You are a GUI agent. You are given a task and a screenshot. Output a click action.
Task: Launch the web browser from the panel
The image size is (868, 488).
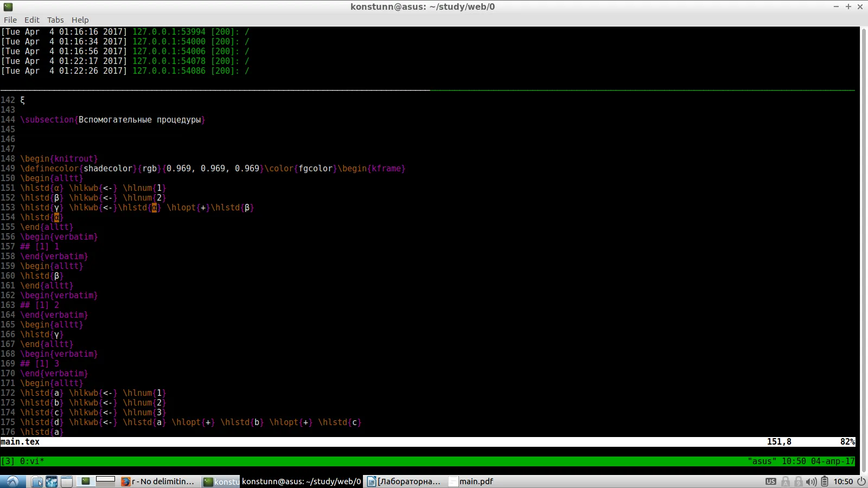[x=52, y=481]
